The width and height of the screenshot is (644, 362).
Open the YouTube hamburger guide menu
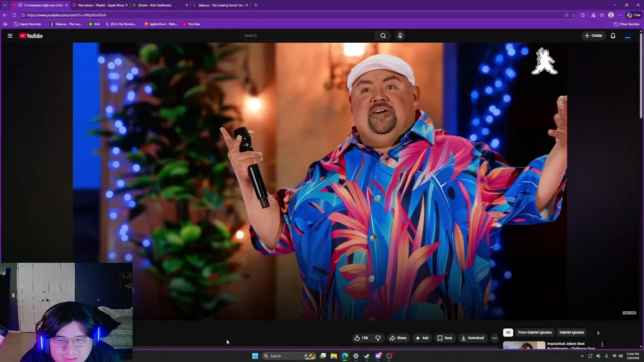(10, 36)
